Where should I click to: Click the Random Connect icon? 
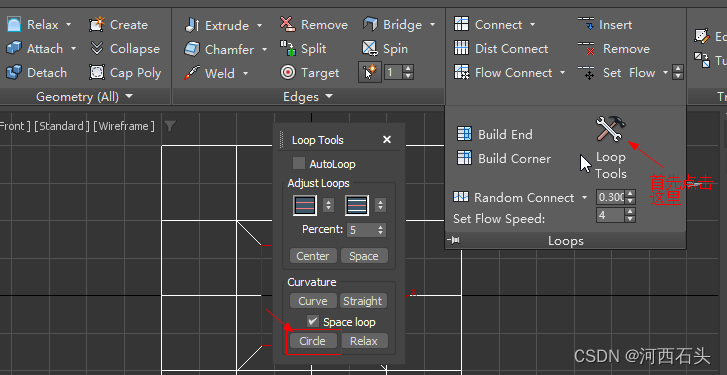coord(461,197)
